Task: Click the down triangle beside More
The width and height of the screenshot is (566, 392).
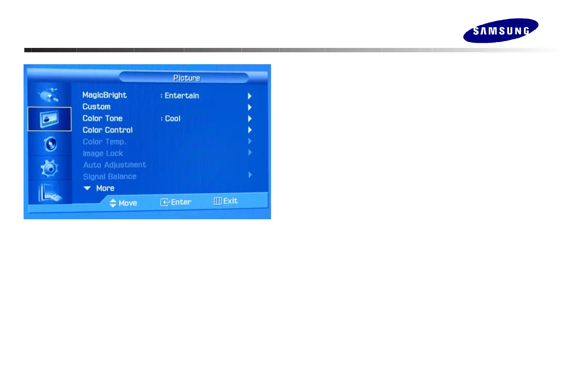Action: point(87,188)
